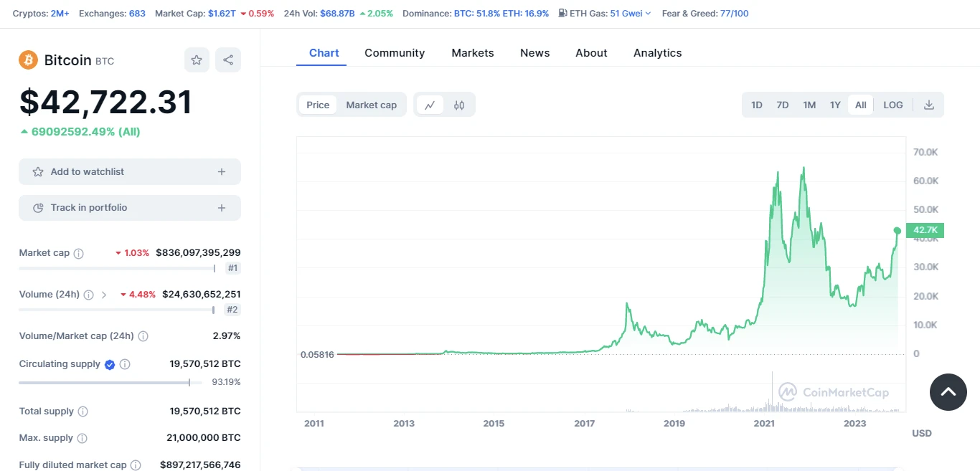Click the ETH gas pump icon
This screenshot has width=980, height=471.
(x=562, y=13)
